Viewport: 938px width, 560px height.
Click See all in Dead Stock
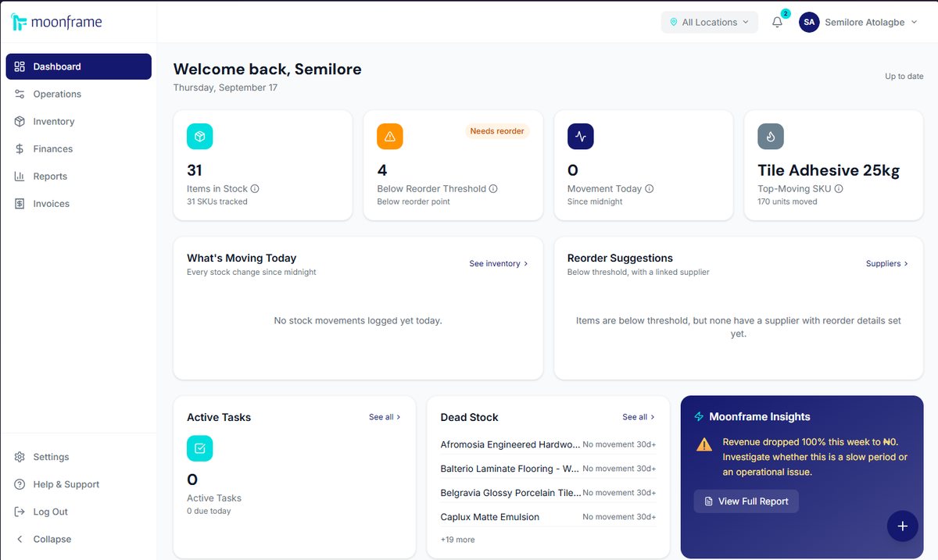(x=639, y=417)
